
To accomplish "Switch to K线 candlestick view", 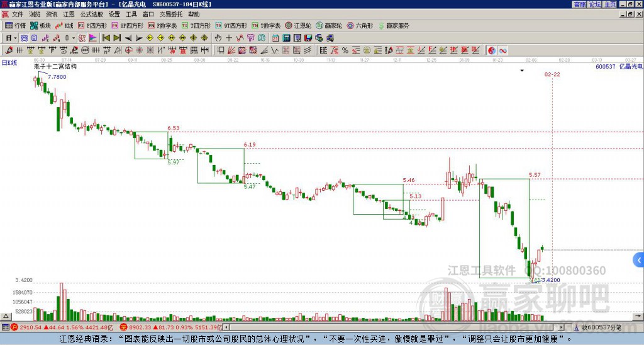I will (65, 25).
